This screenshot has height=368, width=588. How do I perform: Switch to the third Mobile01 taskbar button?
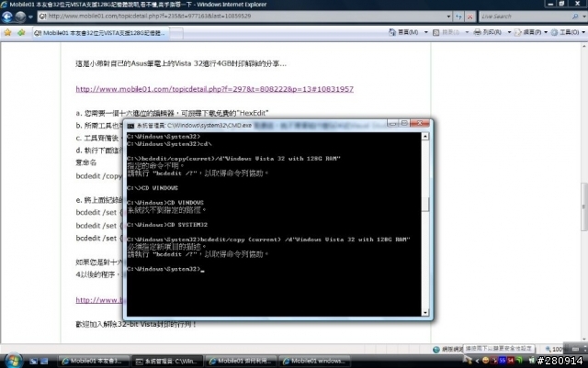(241, 362)
